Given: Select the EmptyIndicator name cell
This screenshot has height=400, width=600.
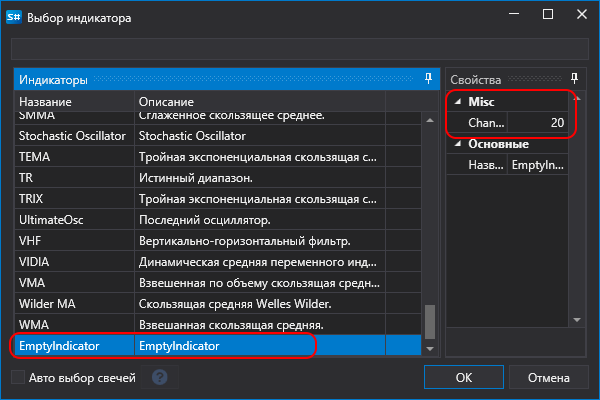Looking at the screenshot, I should (x=75, y=346).
